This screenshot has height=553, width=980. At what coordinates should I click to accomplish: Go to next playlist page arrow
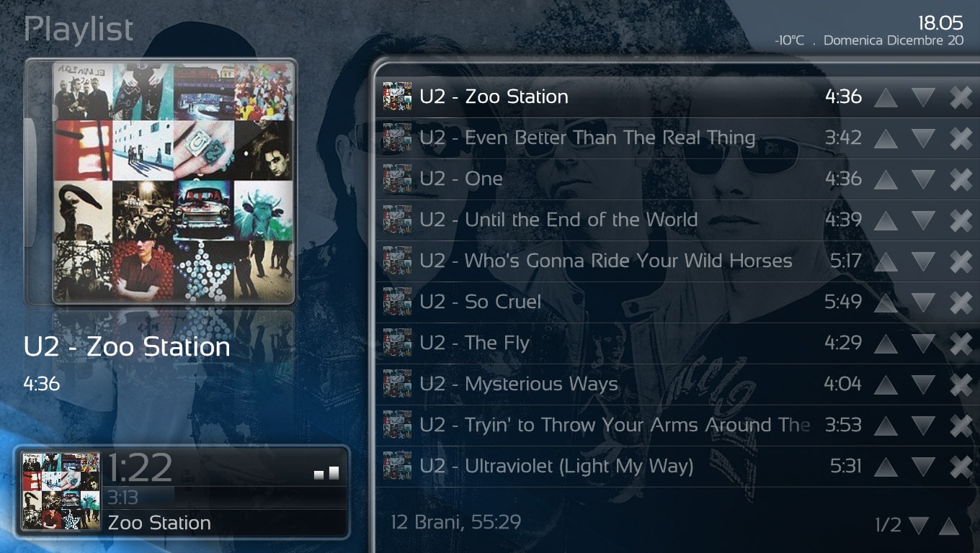pos(919,526)
